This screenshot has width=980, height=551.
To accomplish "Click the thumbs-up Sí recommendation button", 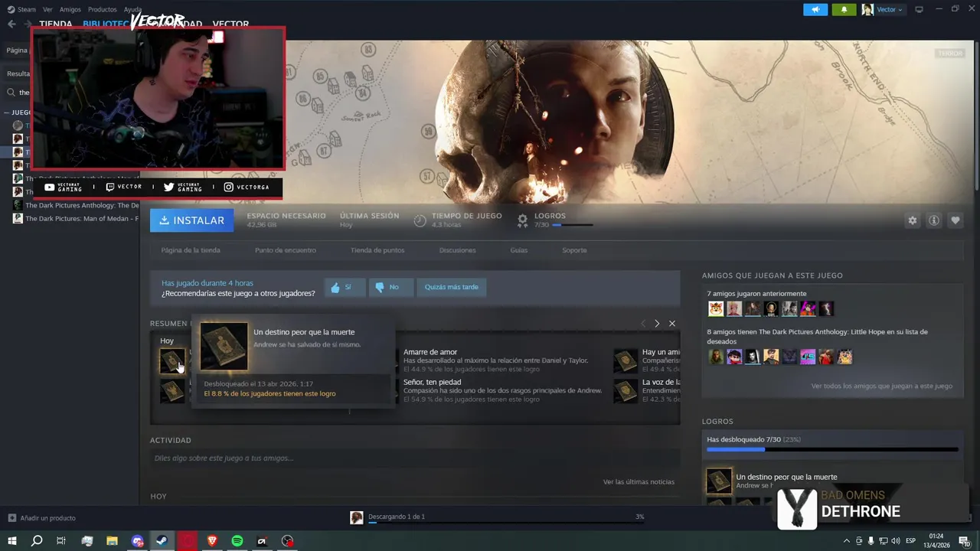I will coord(345,287).
